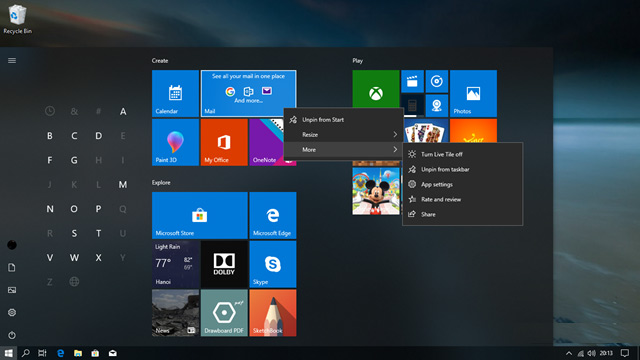Launch the Microsoft Edge tile
The image size is (640, 360).
[x=273, y=215]
